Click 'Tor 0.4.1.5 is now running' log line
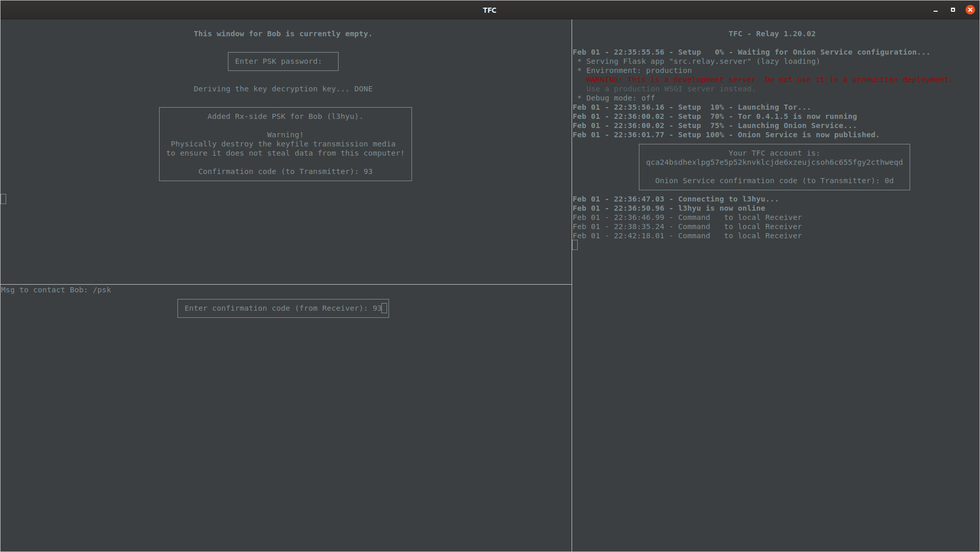The width and height of the screenshot is (980, 552). pos(714,116)
